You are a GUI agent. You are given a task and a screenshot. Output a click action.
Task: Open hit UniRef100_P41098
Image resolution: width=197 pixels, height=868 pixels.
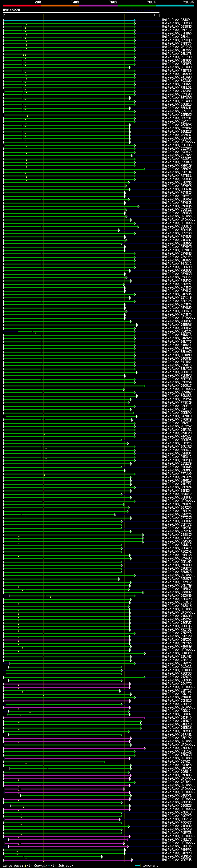click(177, 78)
